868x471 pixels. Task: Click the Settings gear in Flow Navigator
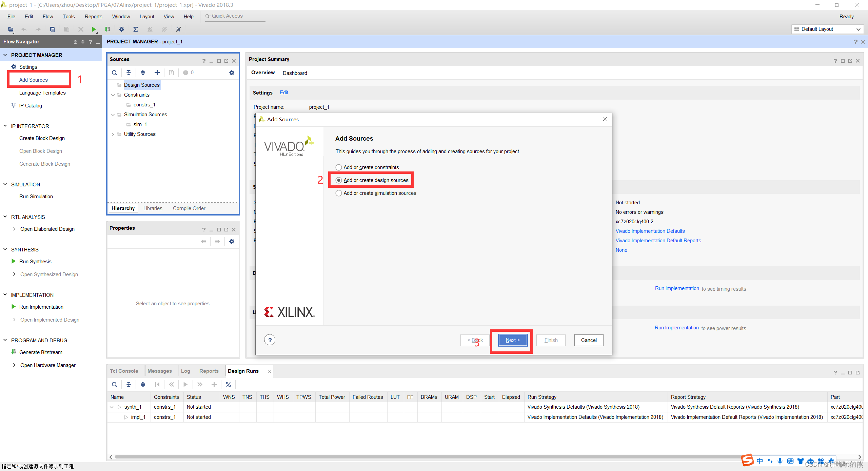(x=14, y=67)
